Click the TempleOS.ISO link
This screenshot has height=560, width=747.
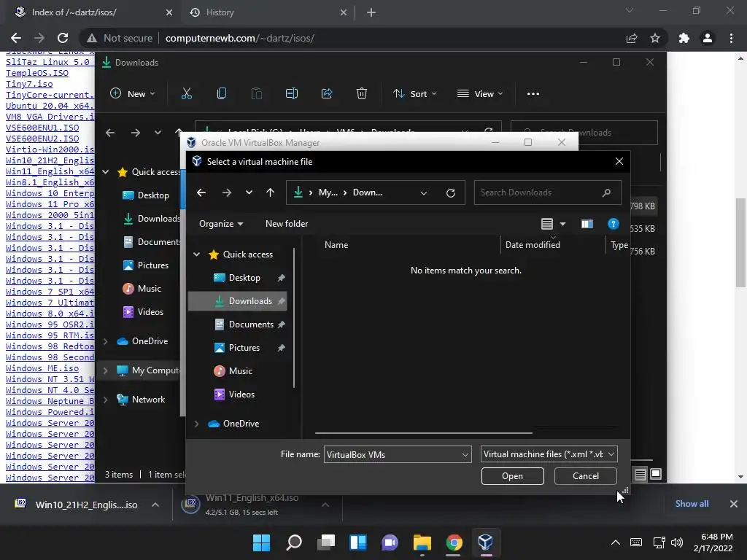[37, 73]
